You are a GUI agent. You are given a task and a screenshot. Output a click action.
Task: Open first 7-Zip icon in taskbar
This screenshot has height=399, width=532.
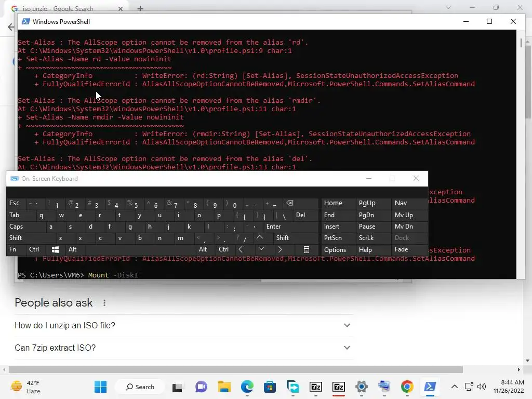316,387
